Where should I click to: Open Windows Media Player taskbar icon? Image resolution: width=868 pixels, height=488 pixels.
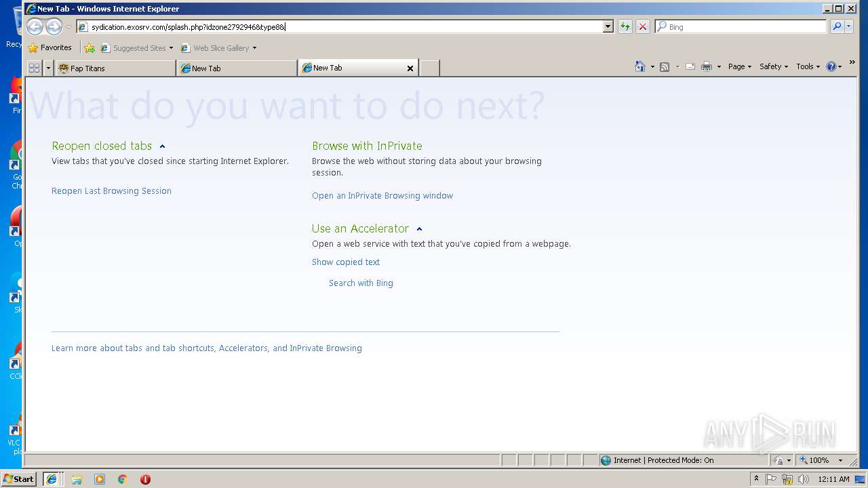(x=100, y=479)
